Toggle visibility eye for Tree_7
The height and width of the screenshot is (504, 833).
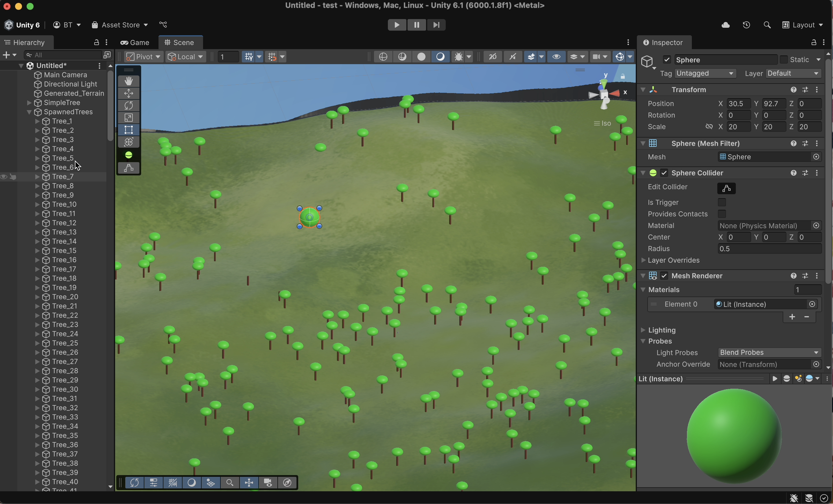(x=4, y=177)
